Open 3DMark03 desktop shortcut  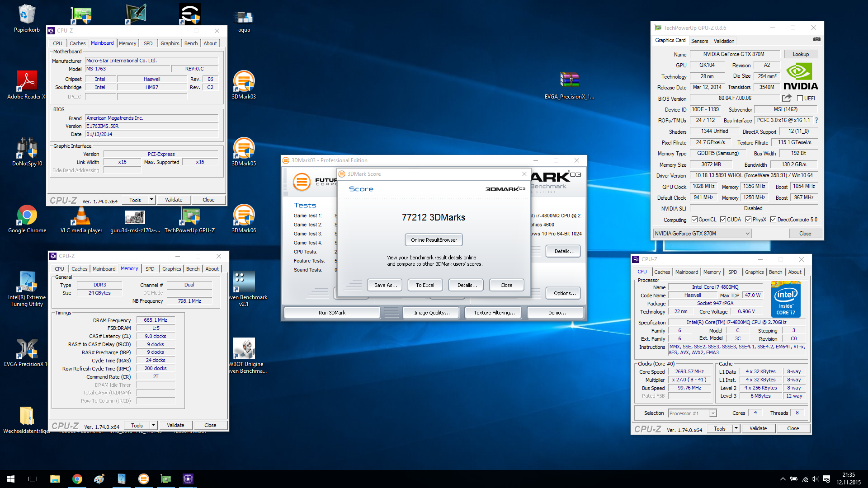[244, 85]
